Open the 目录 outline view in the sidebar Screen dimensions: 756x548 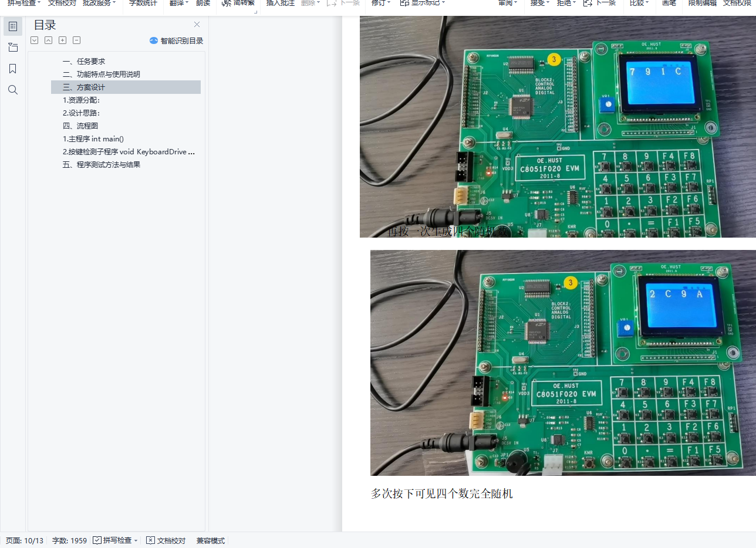[x=13, y=26]
